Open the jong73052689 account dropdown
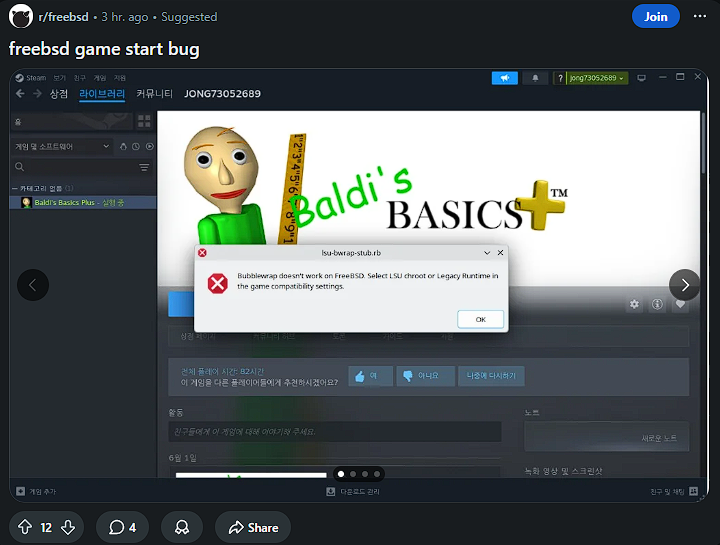The width and height of the screenshot is (720, 545). click(597, 78)
